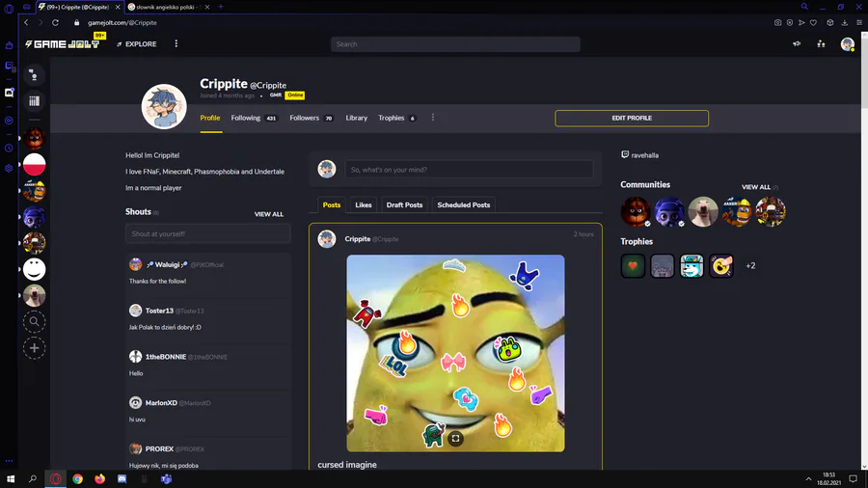Reload the page in Opera

[55, 23]
